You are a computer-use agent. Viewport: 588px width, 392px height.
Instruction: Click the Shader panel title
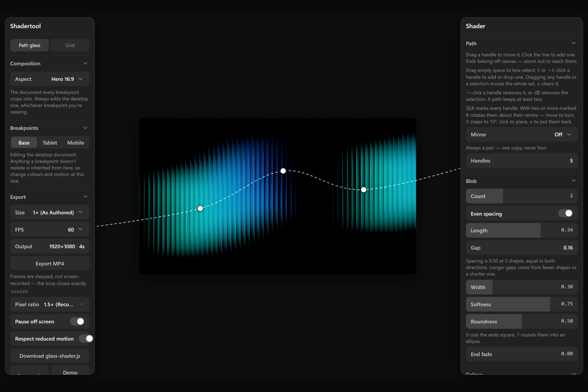point(475,26)
